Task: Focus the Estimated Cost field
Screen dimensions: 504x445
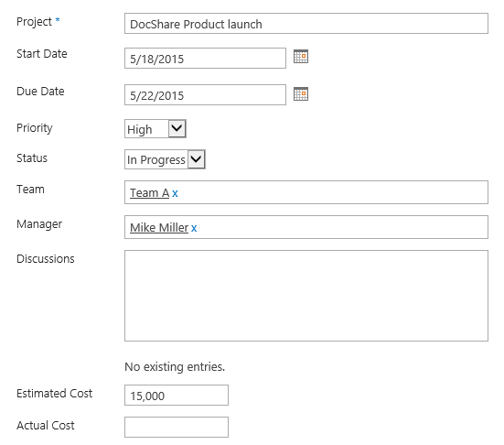Action: tap(177, 396)
